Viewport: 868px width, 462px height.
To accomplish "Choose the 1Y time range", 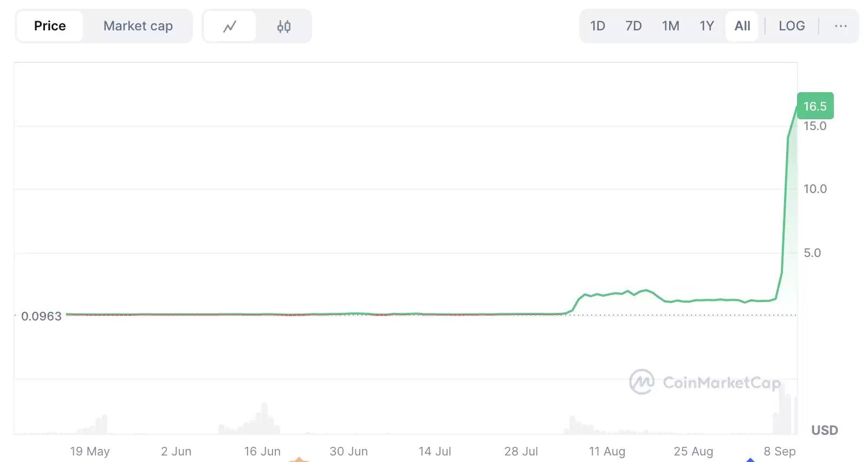I will pos(707,26).
